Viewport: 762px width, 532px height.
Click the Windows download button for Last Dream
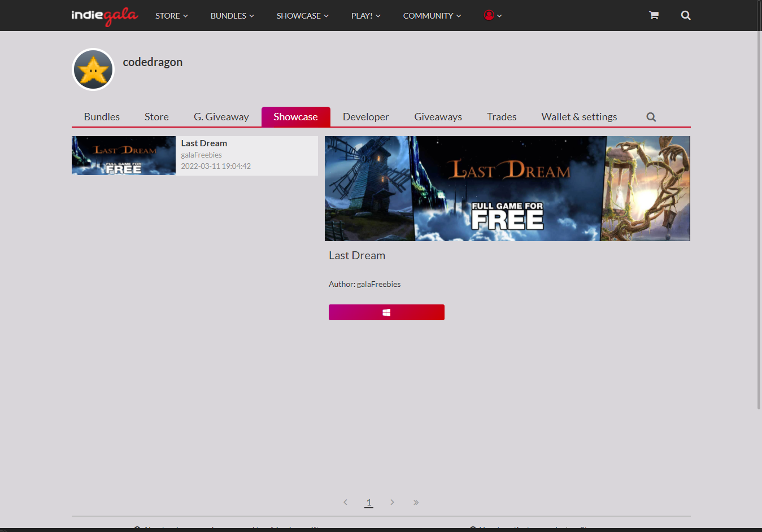[386, 312]
